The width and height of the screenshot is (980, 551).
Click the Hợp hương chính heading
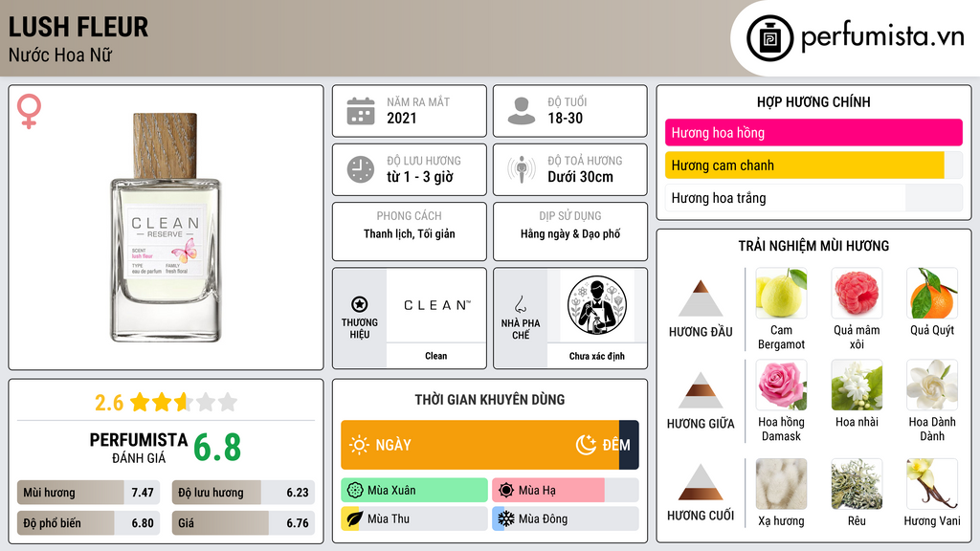tap(813, 101)
